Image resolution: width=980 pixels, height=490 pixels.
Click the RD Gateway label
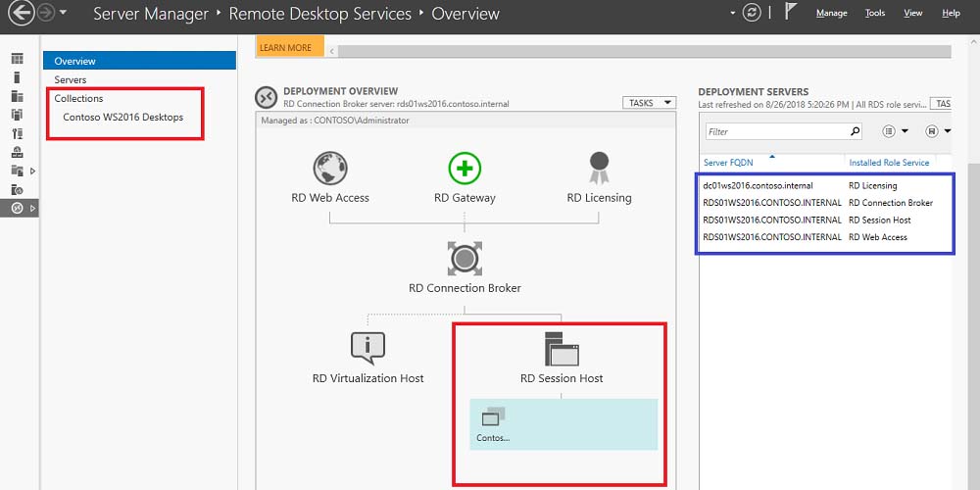click(x=465, y=198)
